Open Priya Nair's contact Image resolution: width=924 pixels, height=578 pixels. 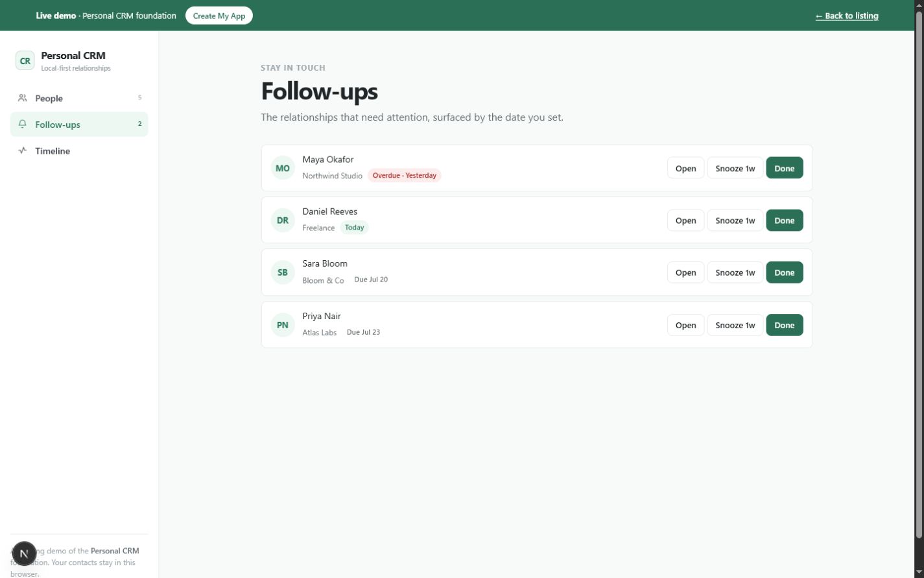pyautogui.click(x=685, y=325)
